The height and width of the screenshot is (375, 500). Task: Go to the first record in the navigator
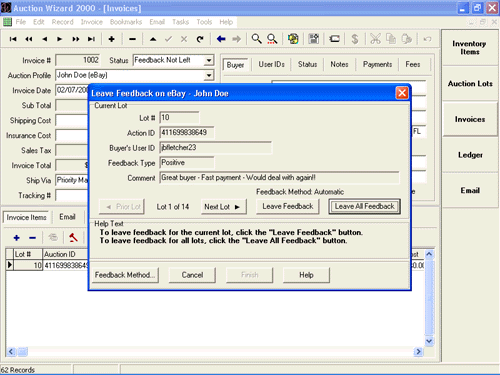[x=13, y=39]
